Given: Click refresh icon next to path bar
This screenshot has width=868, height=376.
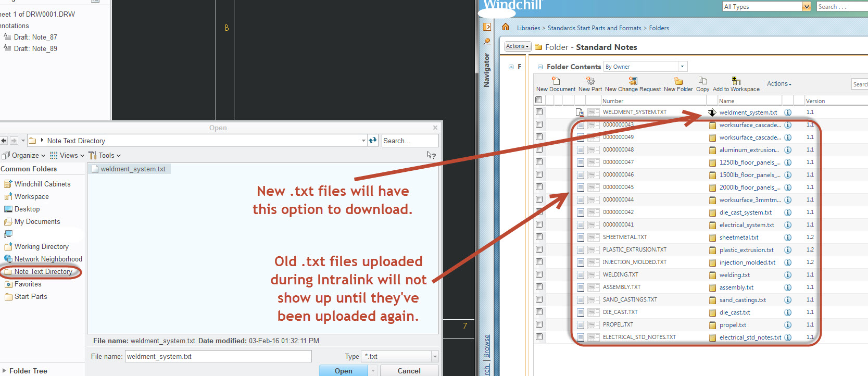Looking at the screenshot, I should [x=373, y=140].
